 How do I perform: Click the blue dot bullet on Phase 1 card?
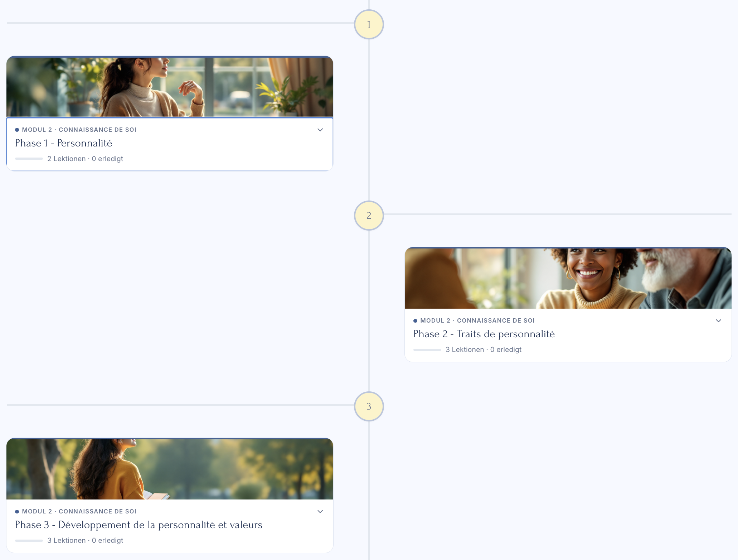(x=17, y=130)
